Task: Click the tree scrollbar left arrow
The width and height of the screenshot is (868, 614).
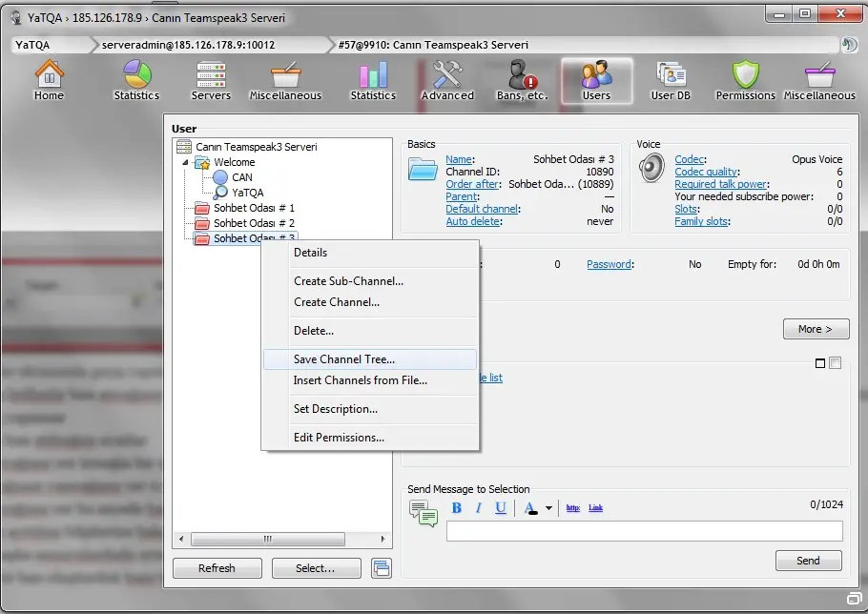Action: coord(181,540)
